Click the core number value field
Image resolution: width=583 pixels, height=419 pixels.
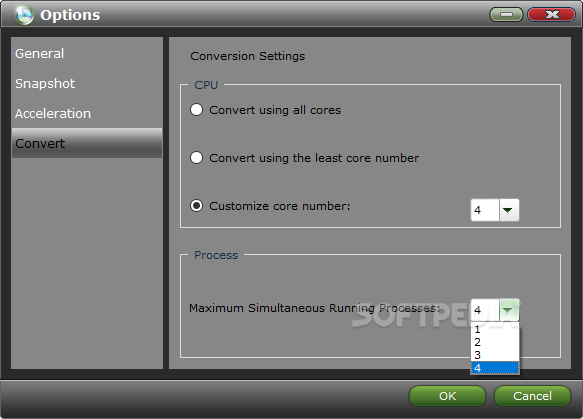coord(485,210)
